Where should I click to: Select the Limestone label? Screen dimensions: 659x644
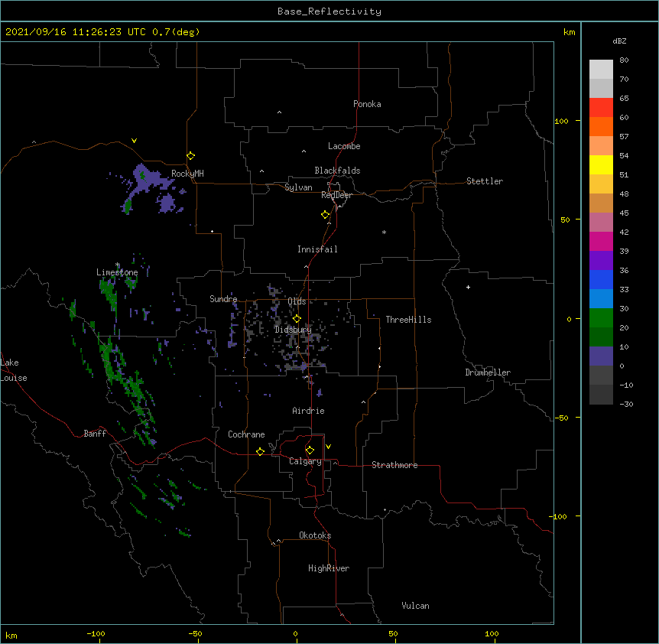click(x=117, y=272)
